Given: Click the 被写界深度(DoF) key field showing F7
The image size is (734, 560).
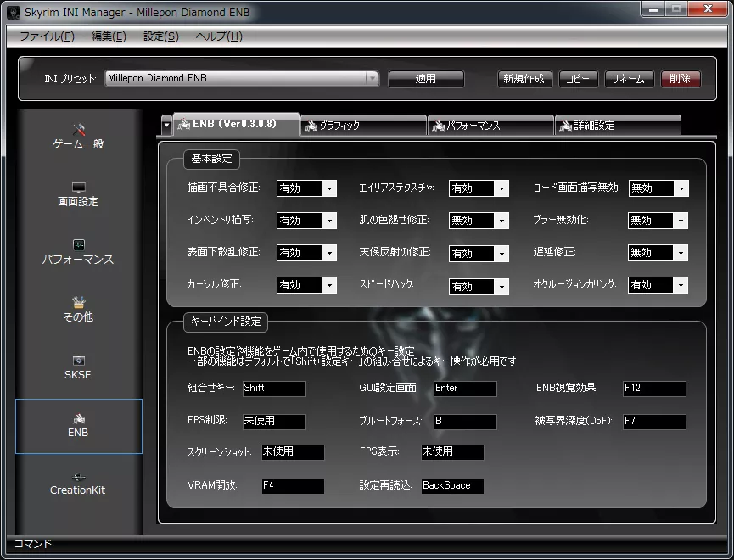Looking at the screenshot, I should pos(654,422).
